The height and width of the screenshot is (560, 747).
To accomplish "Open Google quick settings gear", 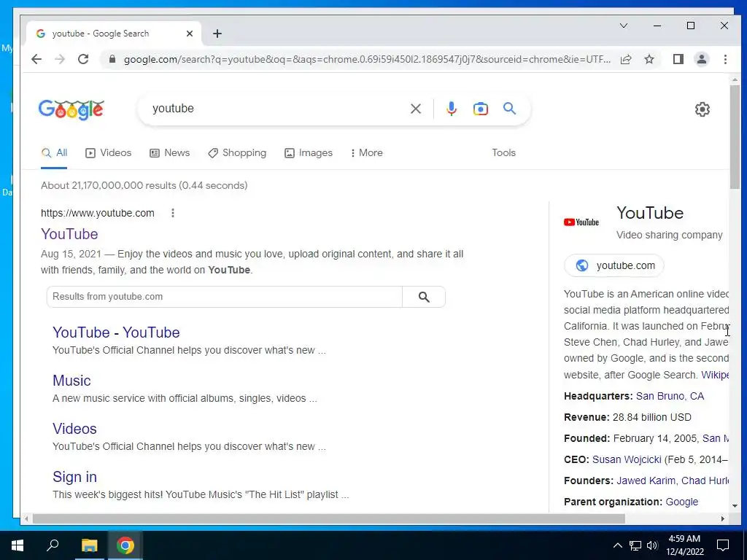I will pyautogui.click(x=703, y=109).
